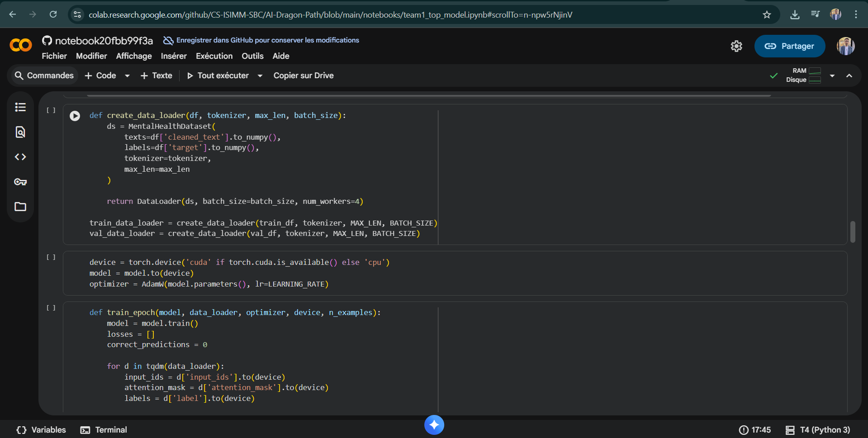This screenshot has height=438, width=868.
Task: Open the find and replace panel
Action: (20, 132)
